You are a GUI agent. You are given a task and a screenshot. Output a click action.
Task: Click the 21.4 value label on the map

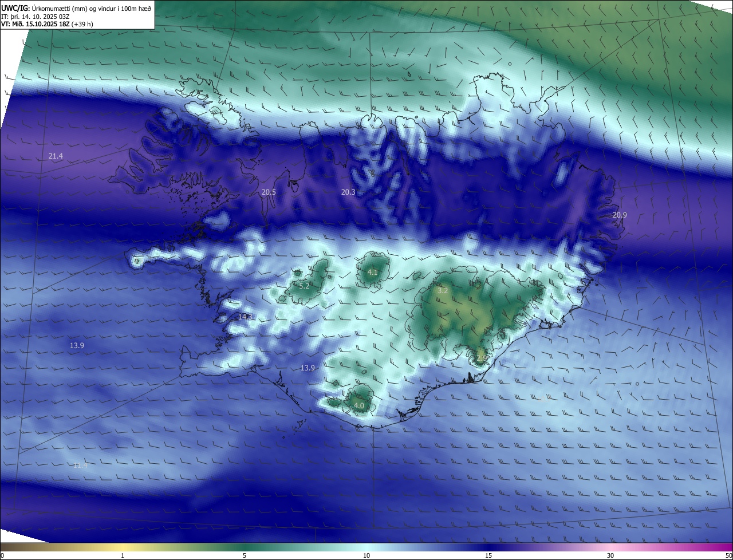[56, 156]
